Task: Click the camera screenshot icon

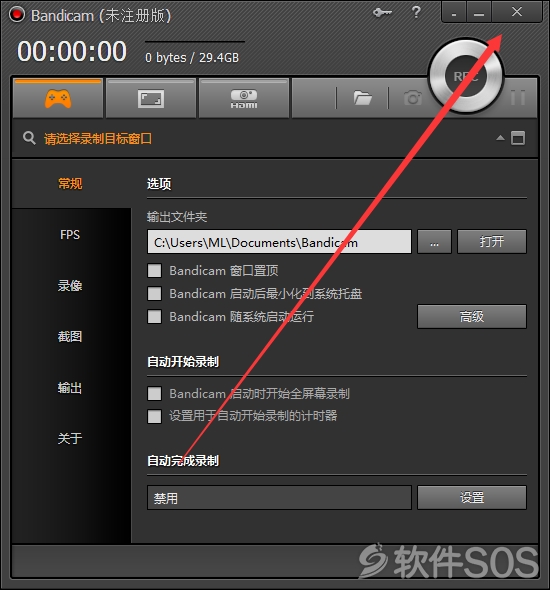Action: pos(413,98)
